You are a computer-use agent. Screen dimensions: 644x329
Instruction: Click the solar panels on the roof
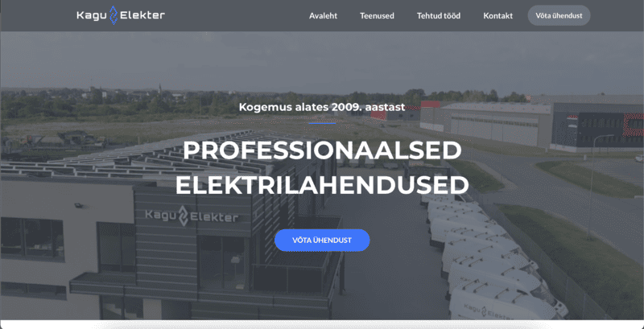click(148, 157)
